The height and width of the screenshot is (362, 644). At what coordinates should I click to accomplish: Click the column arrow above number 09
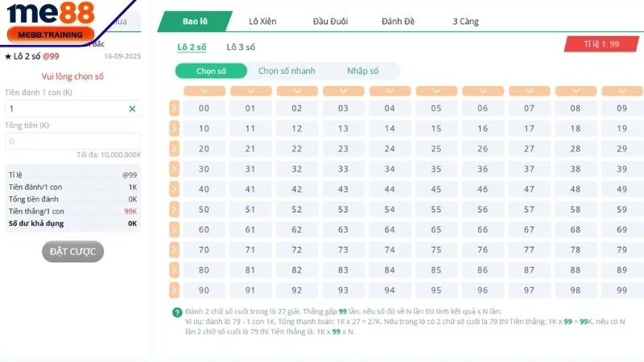621,91
